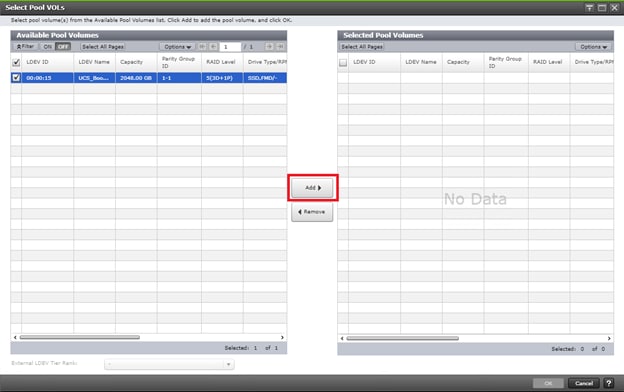Sort available volumes by LDEV Name column
Screen dimensions: 624x392
(x=94, y=62)
